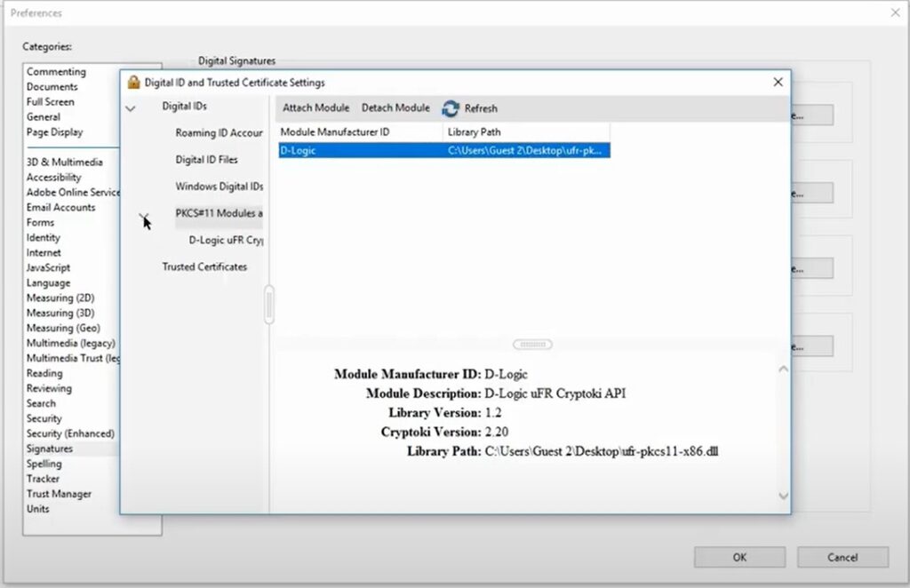Select Measuring (3D) category

[x=60, y=314]
